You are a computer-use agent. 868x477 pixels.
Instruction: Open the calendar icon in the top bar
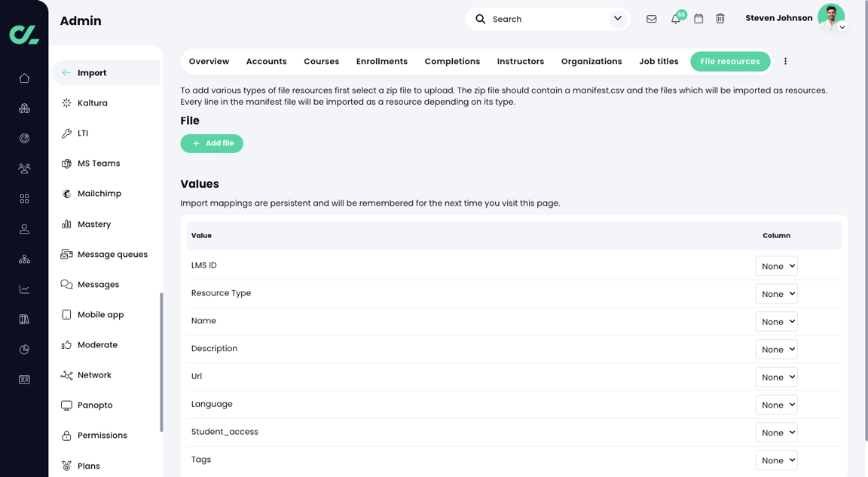point(698,18)
